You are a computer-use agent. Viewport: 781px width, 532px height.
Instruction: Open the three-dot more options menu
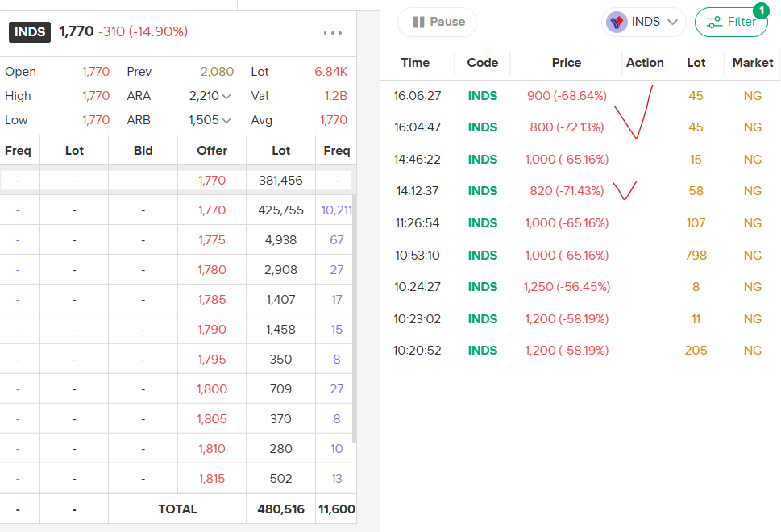coord(333,33)
